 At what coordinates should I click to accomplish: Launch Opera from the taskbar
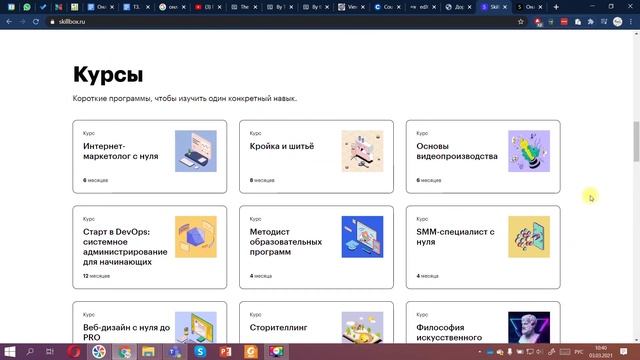click(x=74, y=352)
